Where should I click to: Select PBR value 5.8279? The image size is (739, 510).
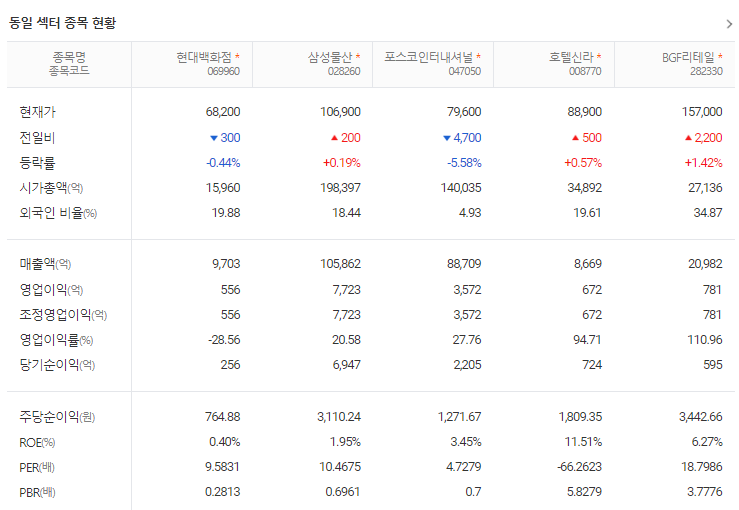(x=584, y=492)
